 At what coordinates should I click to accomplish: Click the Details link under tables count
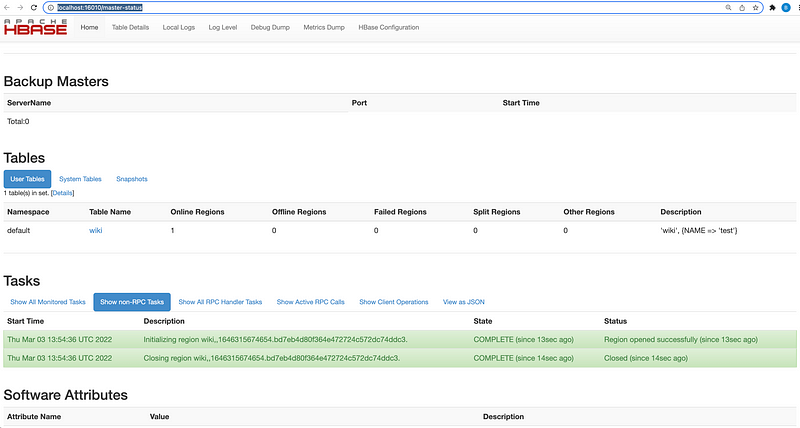[x=63, y=193]
